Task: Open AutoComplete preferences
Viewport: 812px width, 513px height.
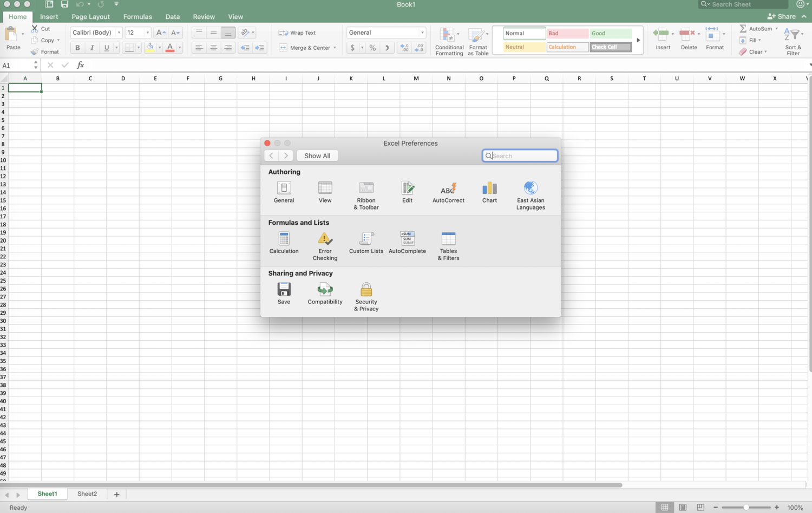Action: point(407,243)
